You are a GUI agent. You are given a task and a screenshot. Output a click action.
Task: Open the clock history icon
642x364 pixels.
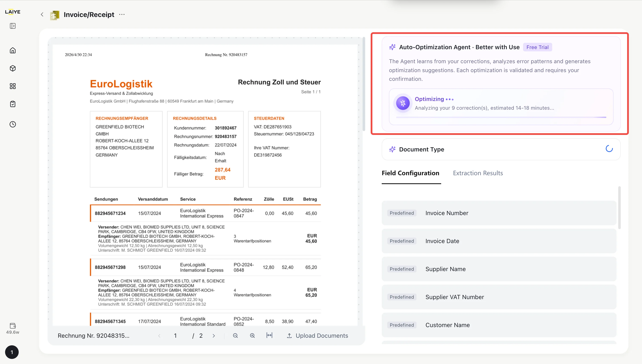[13, 124]
